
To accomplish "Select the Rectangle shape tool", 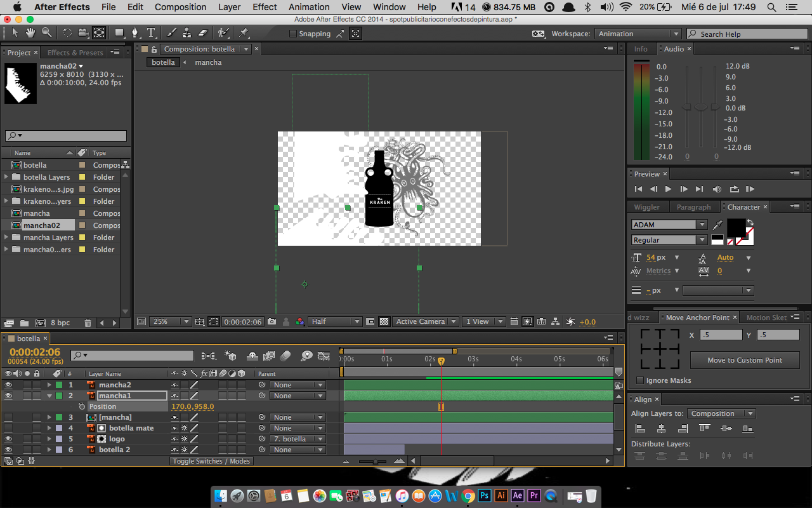I will coord(119,32).
